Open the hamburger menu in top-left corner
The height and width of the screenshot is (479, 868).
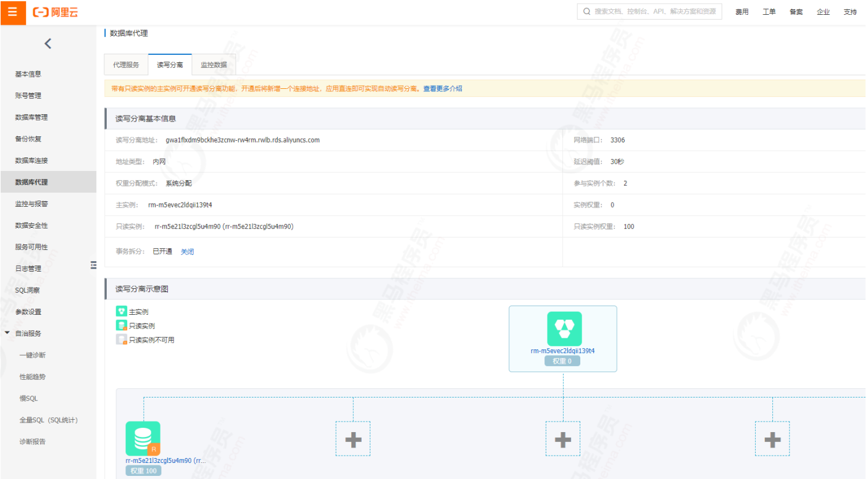[12, 12]
